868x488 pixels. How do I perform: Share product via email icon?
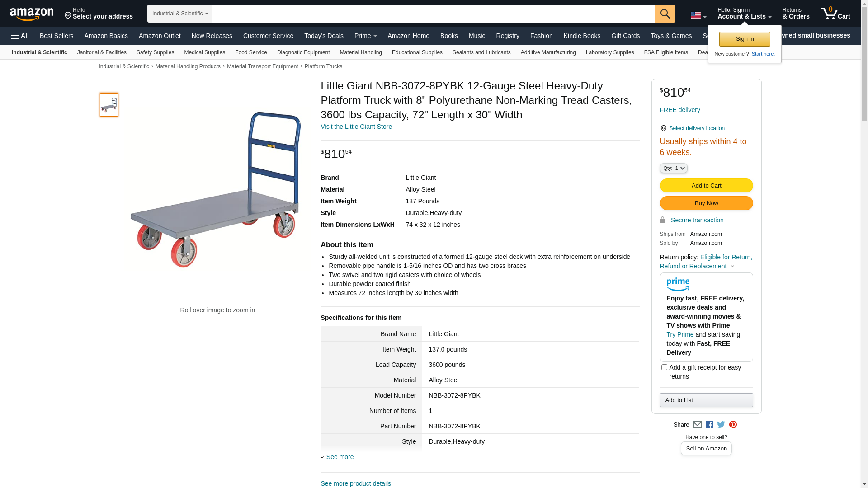click(697, 425)
